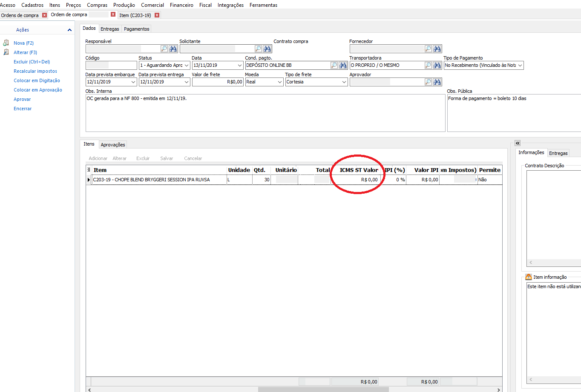Click the Aprovar action link
The height and width of the screenshot is (392, 581).
coord(22,99)
